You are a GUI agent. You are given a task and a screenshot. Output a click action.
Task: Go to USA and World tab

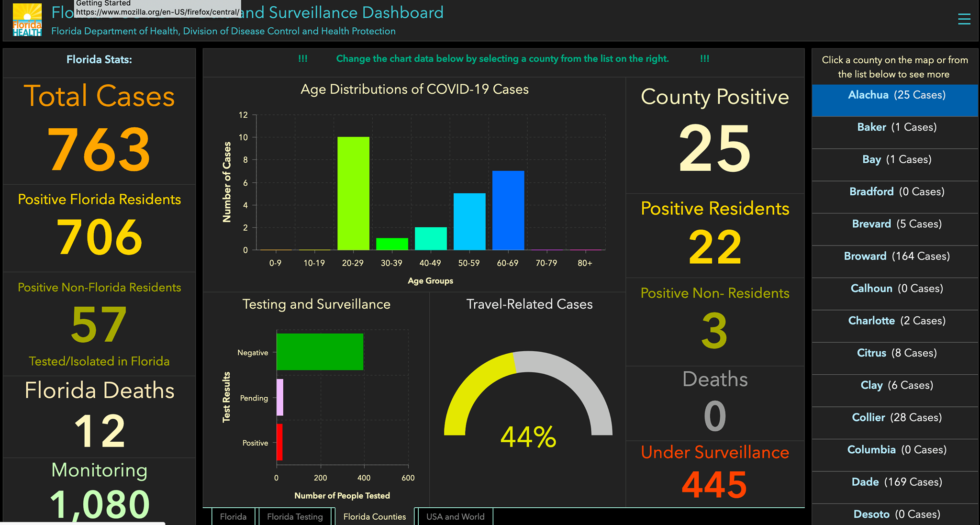[x=455, y=516]
